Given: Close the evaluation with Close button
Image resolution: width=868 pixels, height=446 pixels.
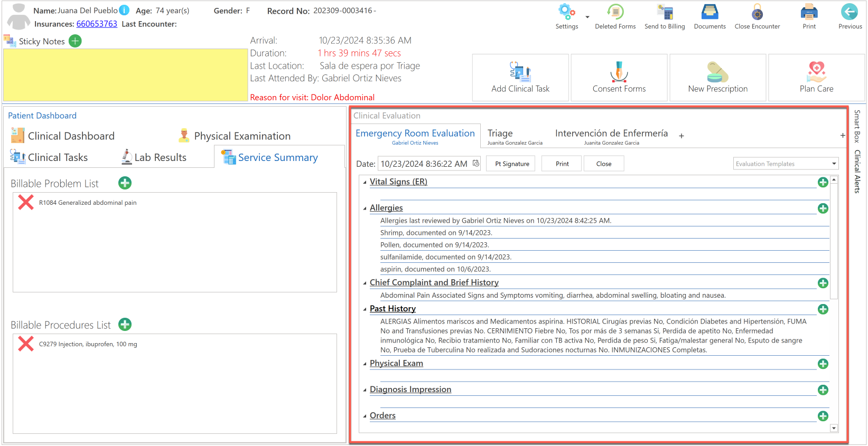Looking at the screenshot, I should pyautogui.click(x=604, y=164).
